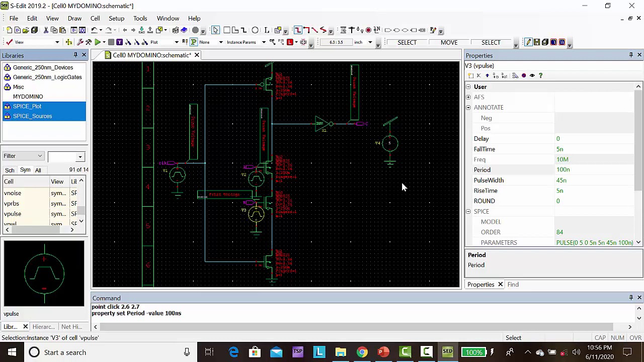Viewport: 644px width, 362px height.
Task: Select the MYDOMINO library
Action: (x=28, y=97)
